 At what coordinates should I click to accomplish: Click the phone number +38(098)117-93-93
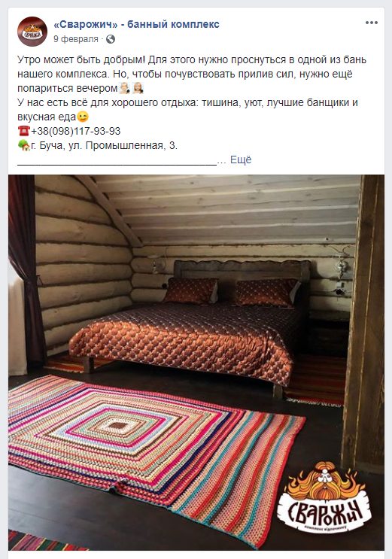[76, 131]
